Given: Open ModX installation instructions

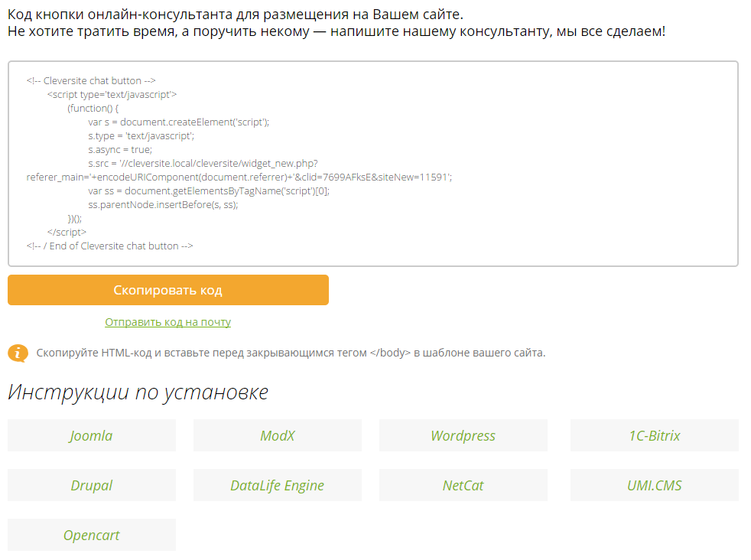Looking at the screenshot, I should tap(277, 436).
